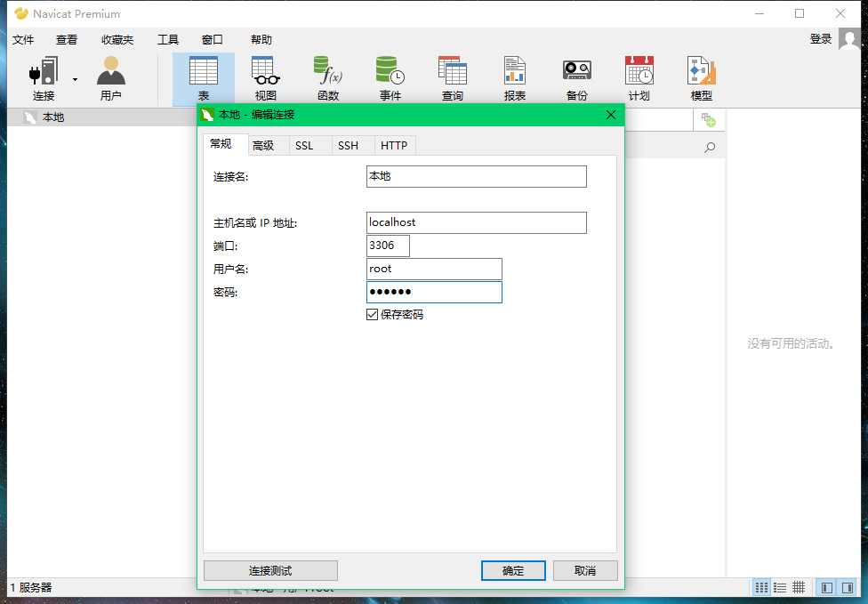Open the 查询 (Query) toolbar icon
The width and height of the screenshot is (868, 604).
(x=452, y=77)
